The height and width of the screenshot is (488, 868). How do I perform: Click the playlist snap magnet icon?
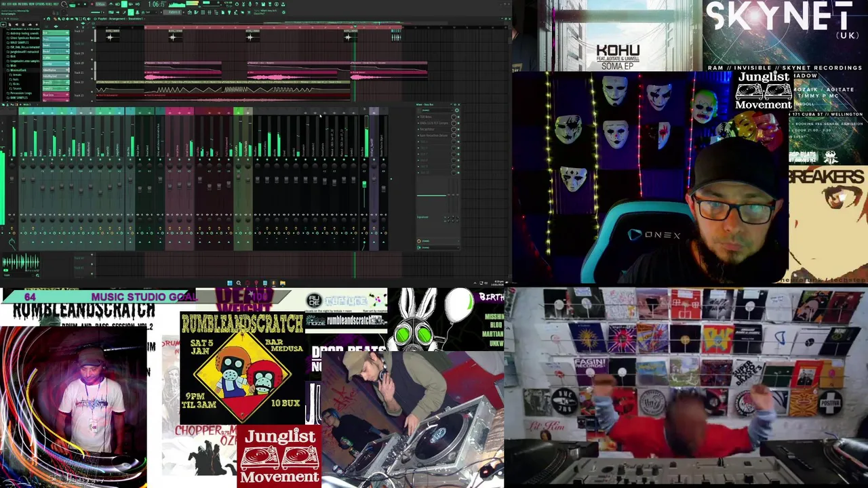click(x=48, y=19)
